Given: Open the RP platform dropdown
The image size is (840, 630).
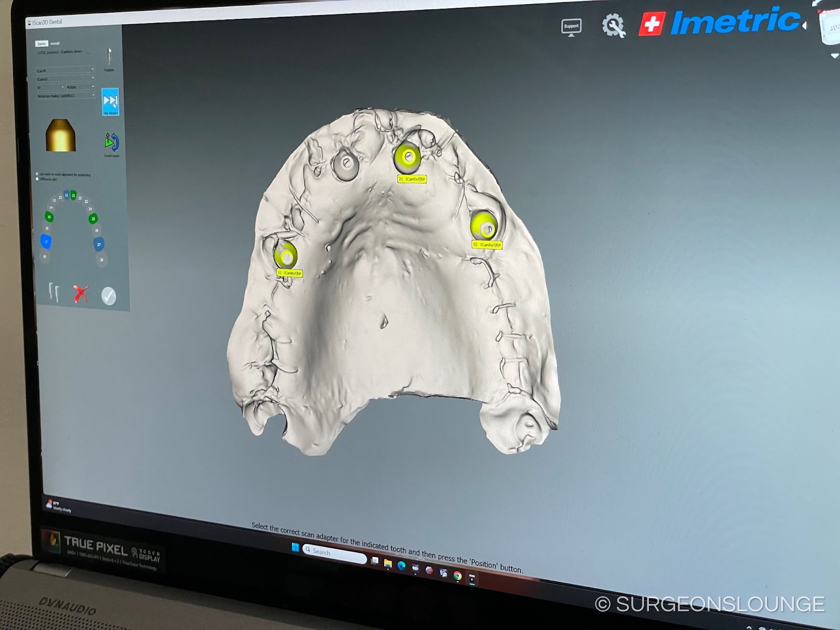Looking at the screenshot, I should [50, 87].
